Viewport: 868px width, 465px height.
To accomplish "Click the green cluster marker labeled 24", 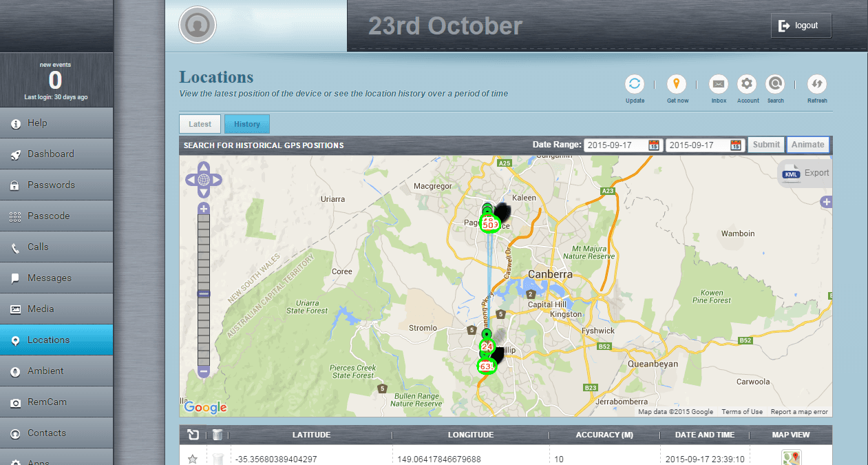I will (x=487, y=346).
